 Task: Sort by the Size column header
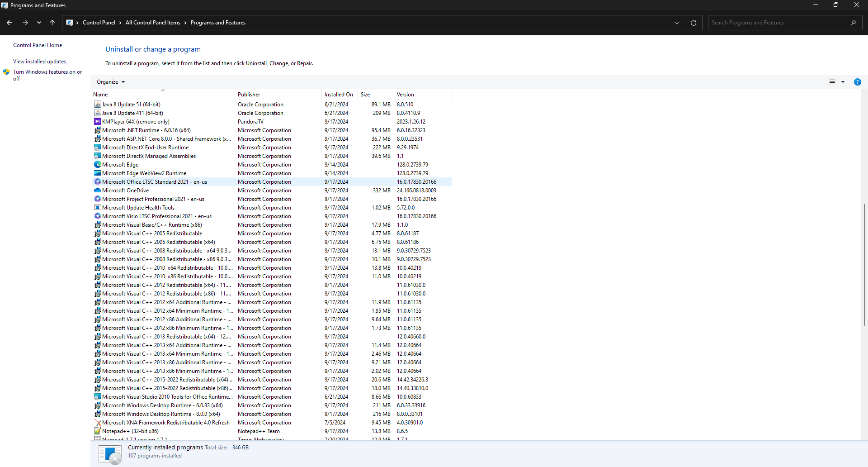click(375, 95)
